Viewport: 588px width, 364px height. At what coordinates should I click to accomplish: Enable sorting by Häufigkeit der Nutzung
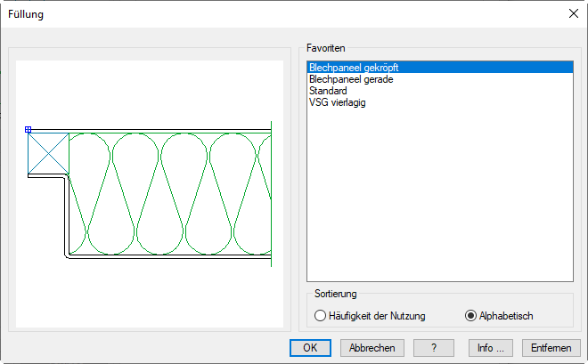click(322, 315)
